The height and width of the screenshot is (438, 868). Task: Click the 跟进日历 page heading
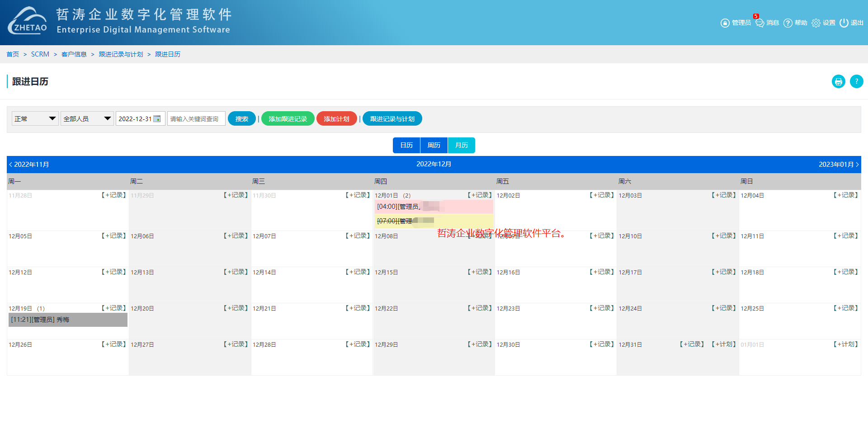tap(30, 81)
